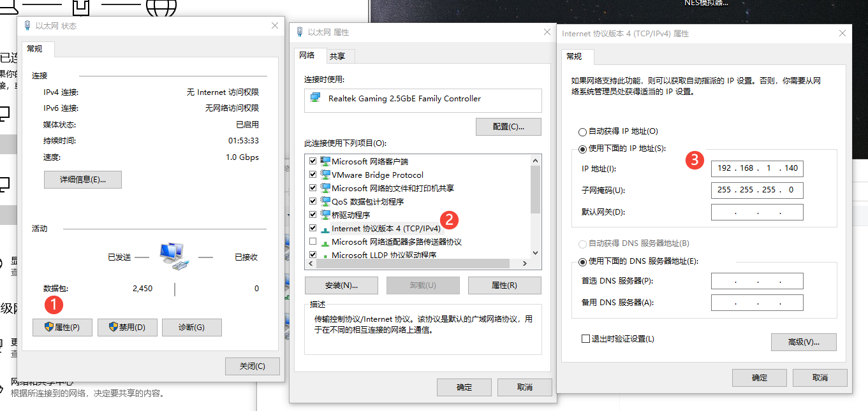
Task: Run 诊断(G) for the connection
Action: point(191,328)
